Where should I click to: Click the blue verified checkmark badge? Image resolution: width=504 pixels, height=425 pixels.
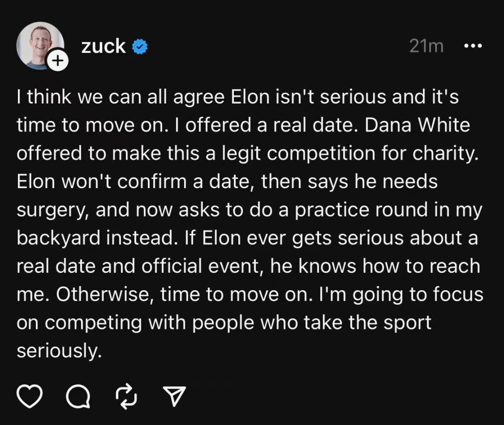click(140, 47)
